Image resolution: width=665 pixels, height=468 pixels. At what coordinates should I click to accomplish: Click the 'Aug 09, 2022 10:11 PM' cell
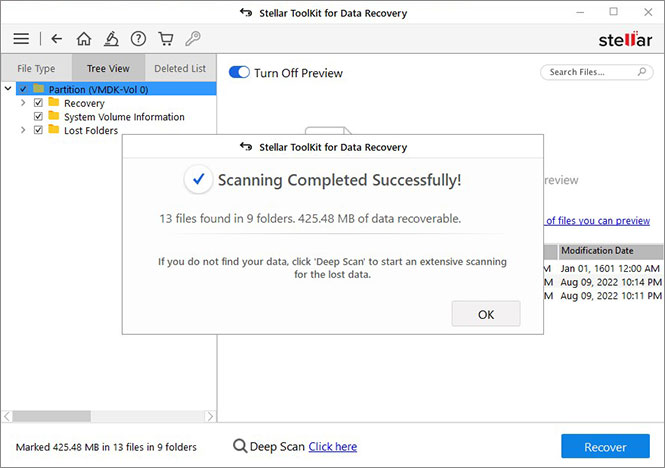(611, 296)
